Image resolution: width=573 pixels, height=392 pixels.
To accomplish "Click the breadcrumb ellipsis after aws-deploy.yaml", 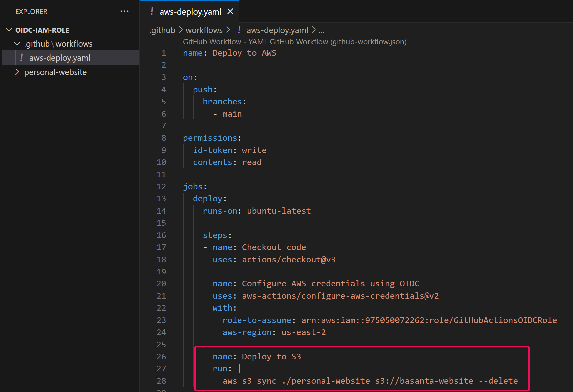I will [x=321, y=30].
